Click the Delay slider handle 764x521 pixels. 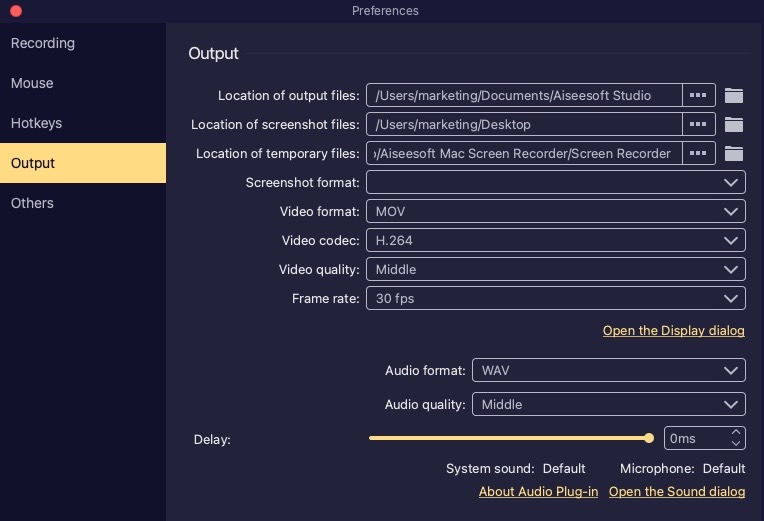click(649, 438)
